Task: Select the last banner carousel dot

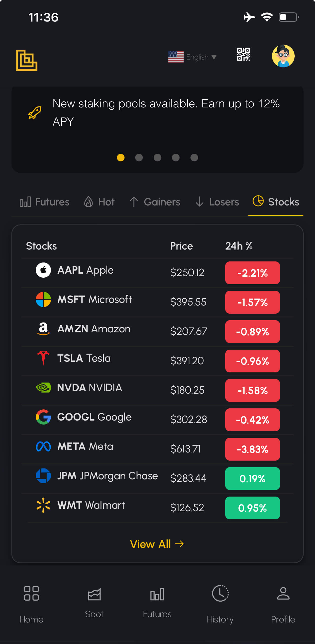Action: [194, 158]
